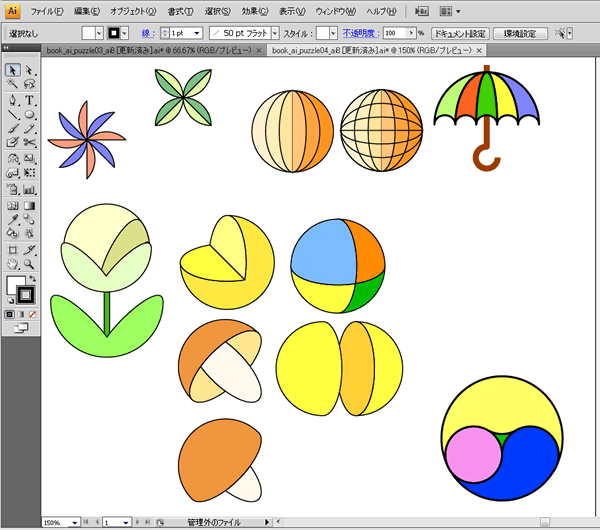The image size is (600, 530).
Task: Select the Gradient tool
Action: (x=29, y=206)
